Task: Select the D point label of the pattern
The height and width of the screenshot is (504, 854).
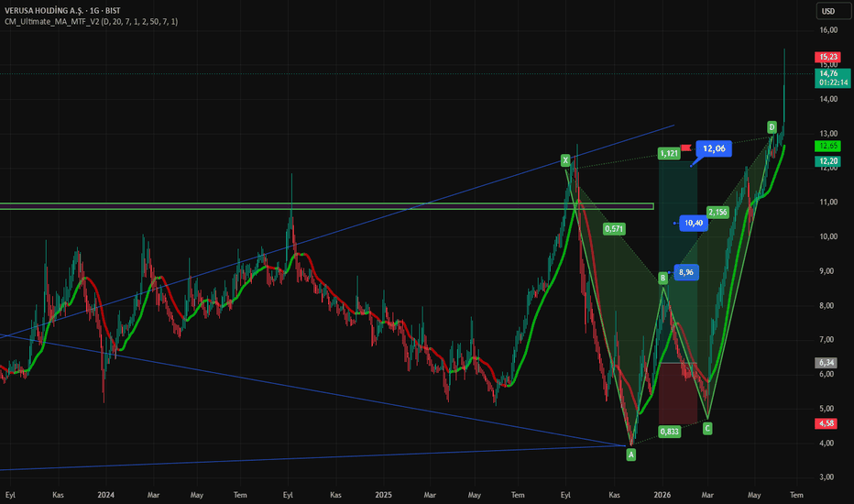Action: click(772, 127)
